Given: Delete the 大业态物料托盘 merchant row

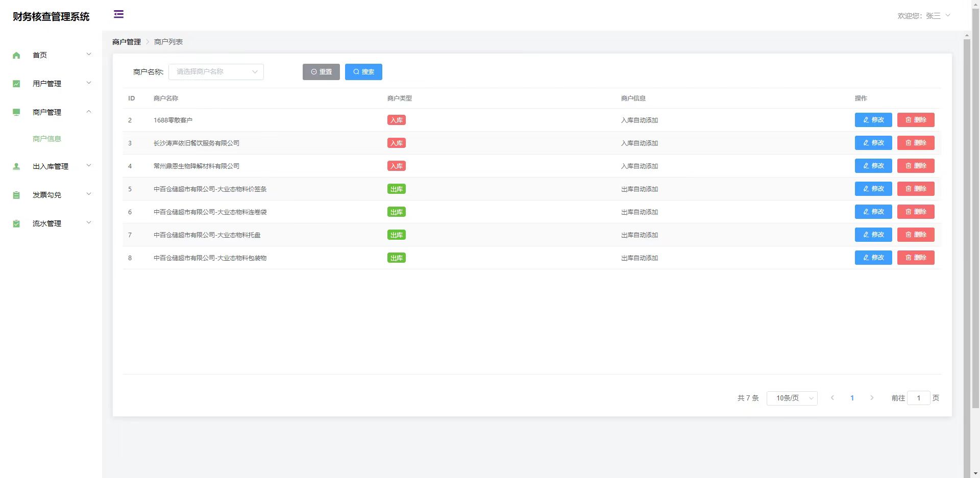Looking at the screenshot, I should coord(916,235).
